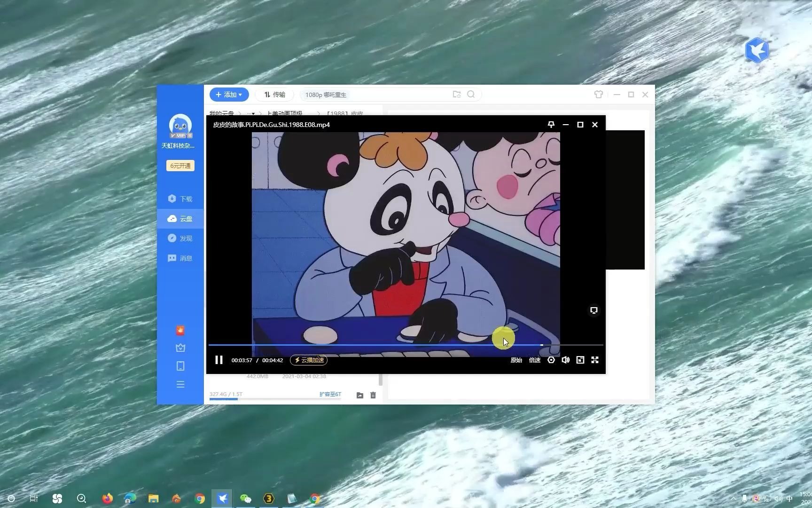
Task: Open the skin shirt icon in title bar
Action: coord(599,95)
